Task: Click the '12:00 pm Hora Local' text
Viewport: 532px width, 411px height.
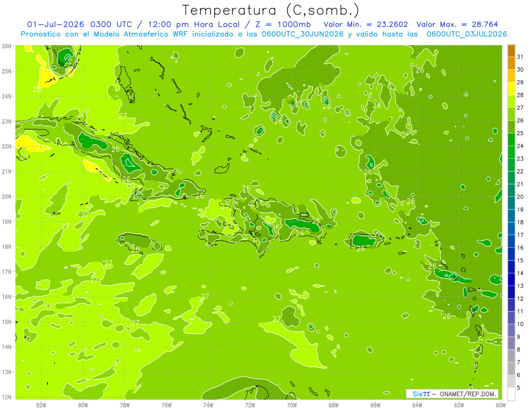Action: pos(193,24)
